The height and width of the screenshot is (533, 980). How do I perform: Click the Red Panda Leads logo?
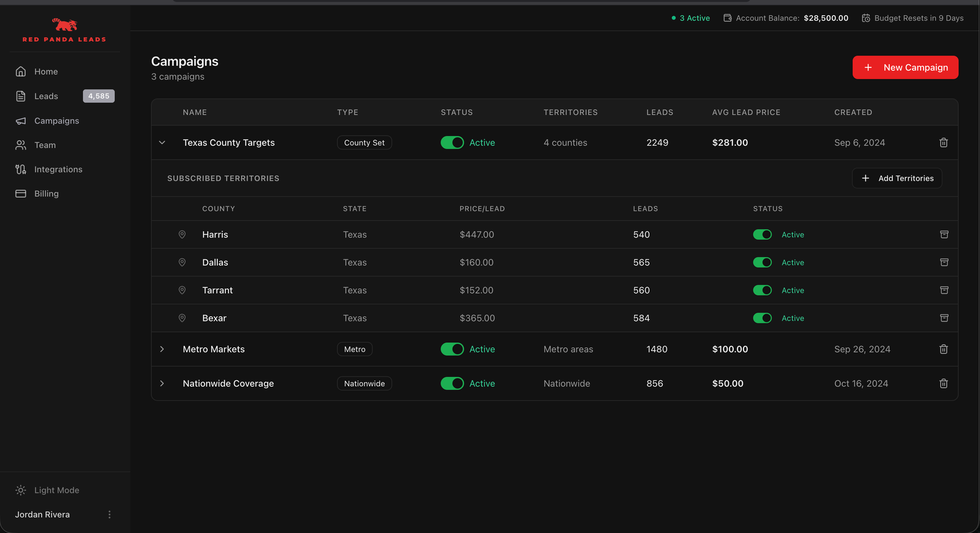(x=64, y=31)
